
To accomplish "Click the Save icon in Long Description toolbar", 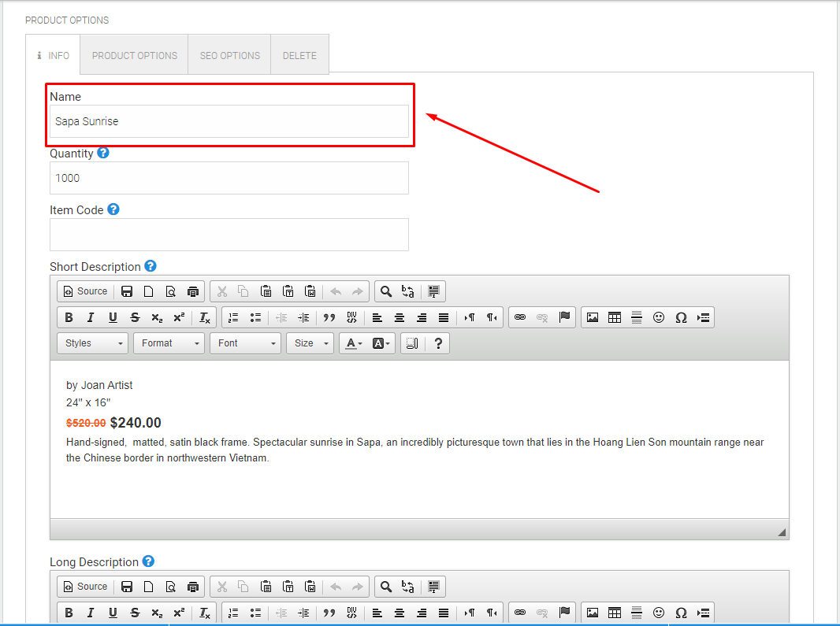I will [127, 587].
